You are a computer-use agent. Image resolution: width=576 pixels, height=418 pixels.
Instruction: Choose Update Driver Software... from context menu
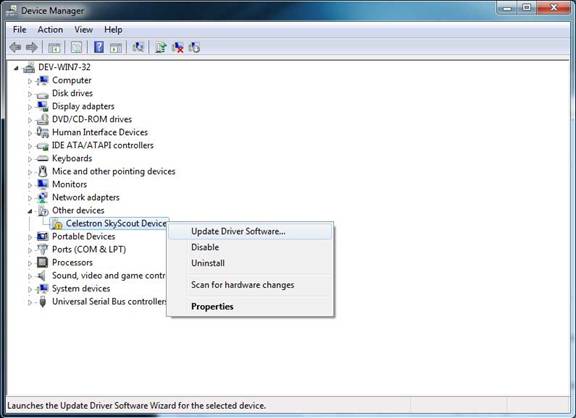pos(250,231)
